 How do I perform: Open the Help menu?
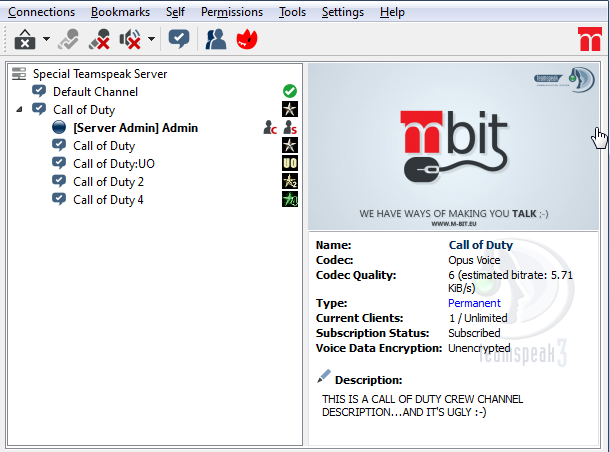[392, 12]
